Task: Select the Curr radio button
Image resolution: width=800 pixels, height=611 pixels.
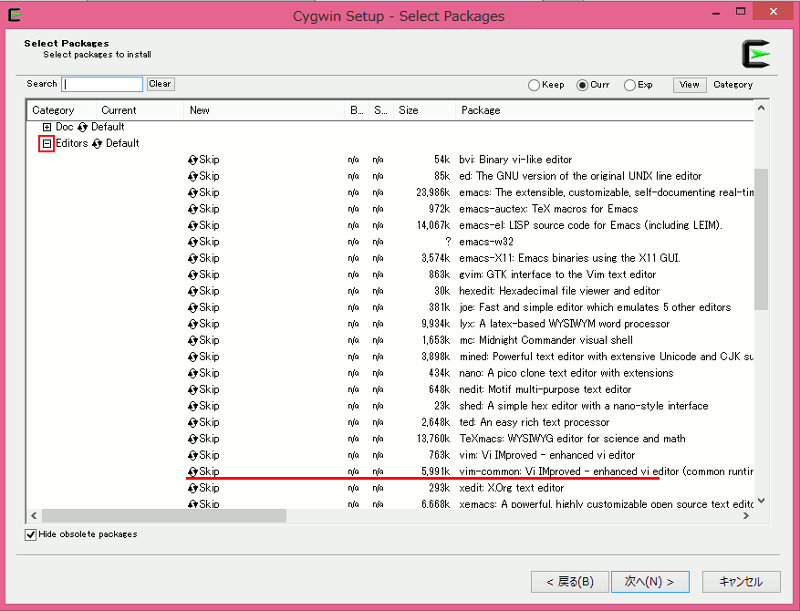Action: point(582,85)
